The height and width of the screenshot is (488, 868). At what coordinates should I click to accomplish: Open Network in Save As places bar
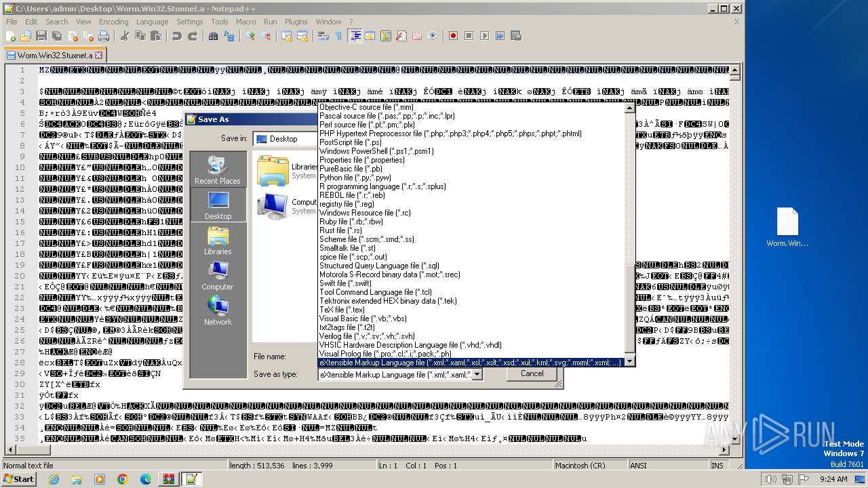(x=218, y=310)
